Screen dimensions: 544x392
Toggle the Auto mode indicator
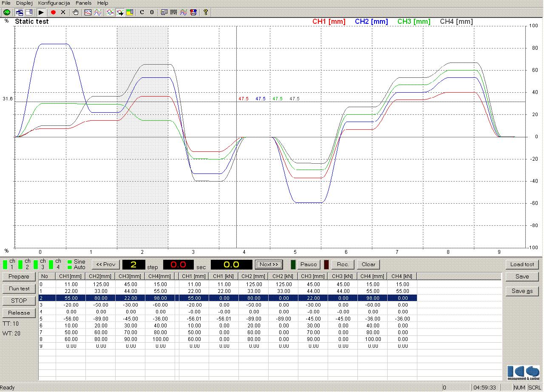pos(69,267)
